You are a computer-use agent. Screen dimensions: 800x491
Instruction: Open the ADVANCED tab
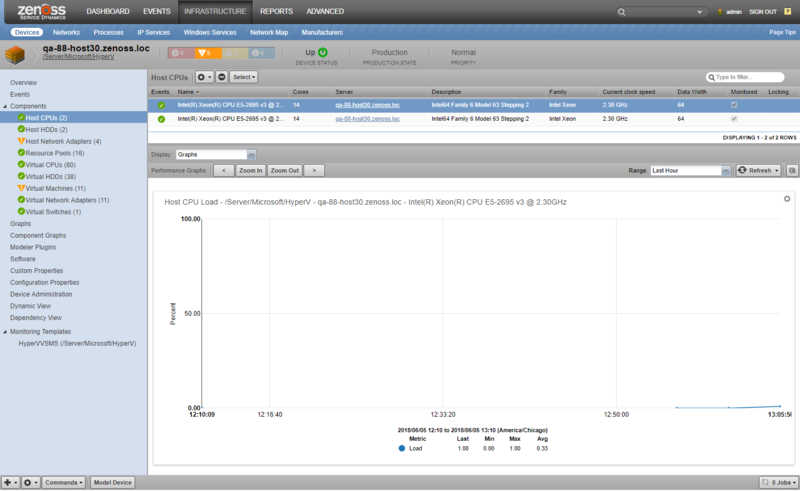click(x=325, y=11)
